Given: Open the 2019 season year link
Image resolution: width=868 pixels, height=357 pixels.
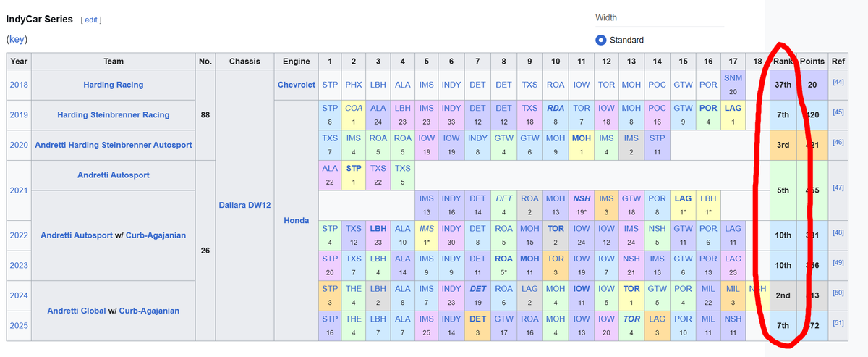Looking at the screenshot, I should [x=19, y=114].
